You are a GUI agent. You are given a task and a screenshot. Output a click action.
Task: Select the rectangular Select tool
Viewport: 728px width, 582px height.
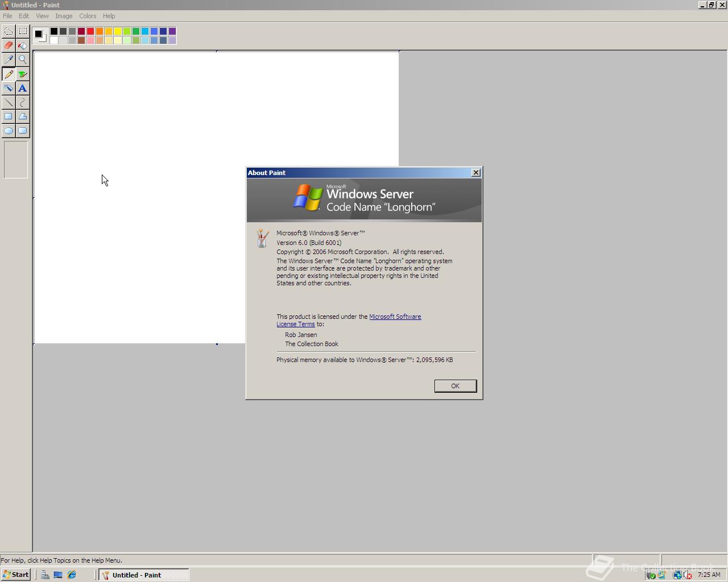coord(23,31)
